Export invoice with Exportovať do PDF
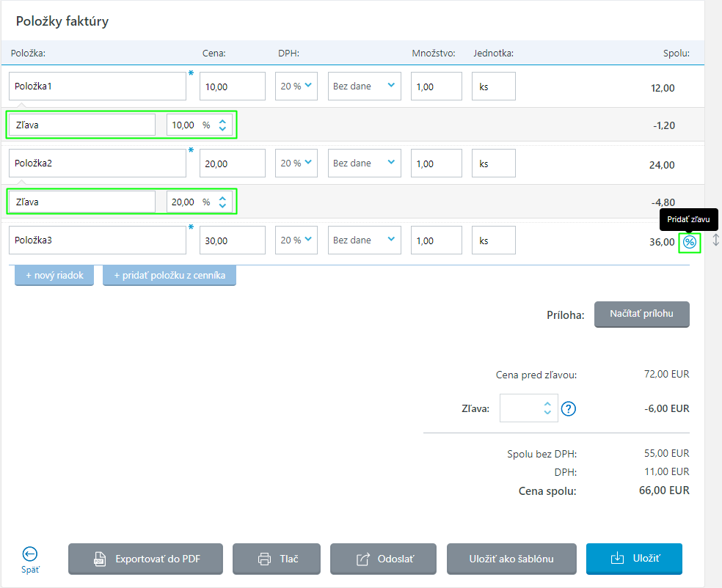Screen dimensions: 722x588 click(x=147, y=559)
